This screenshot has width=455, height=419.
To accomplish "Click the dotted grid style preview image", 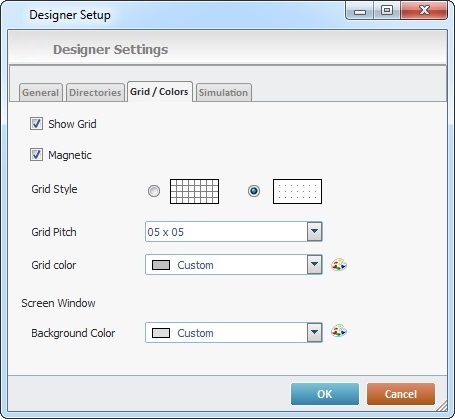I will click(297, 191).
